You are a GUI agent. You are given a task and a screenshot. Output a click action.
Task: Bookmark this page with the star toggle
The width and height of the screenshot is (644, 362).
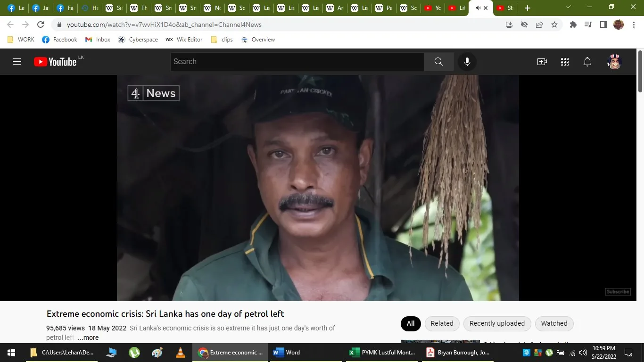tap(554, 25)
